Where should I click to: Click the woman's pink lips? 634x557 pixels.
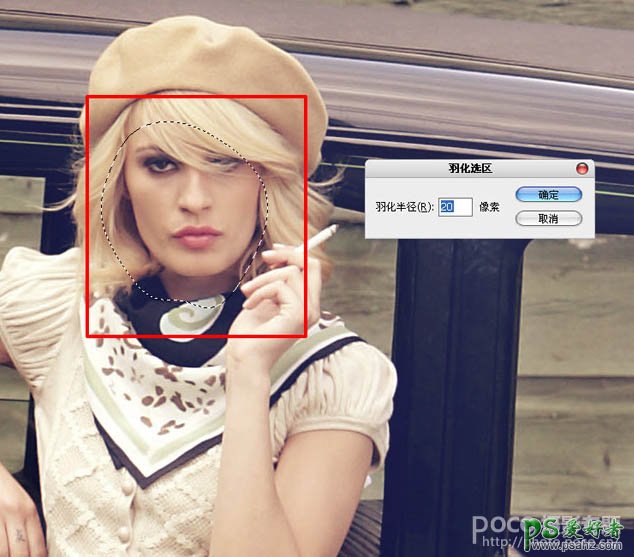[x=198, y=236]
